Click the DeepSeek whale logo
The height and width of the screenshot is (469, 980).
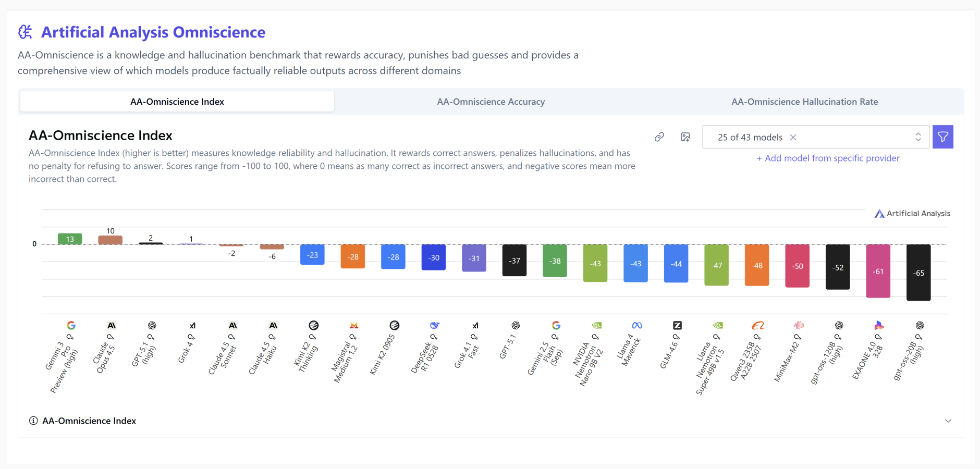[435, 325]
